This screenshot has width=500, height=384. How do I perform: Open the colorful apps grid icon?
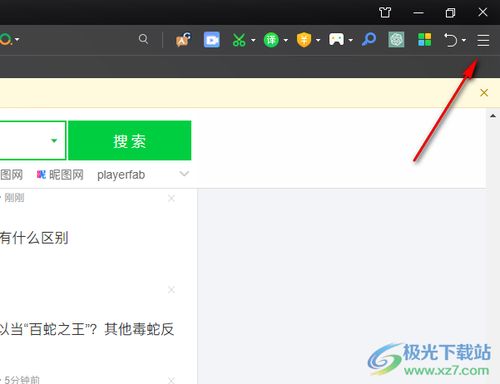(x=425, y=40)
